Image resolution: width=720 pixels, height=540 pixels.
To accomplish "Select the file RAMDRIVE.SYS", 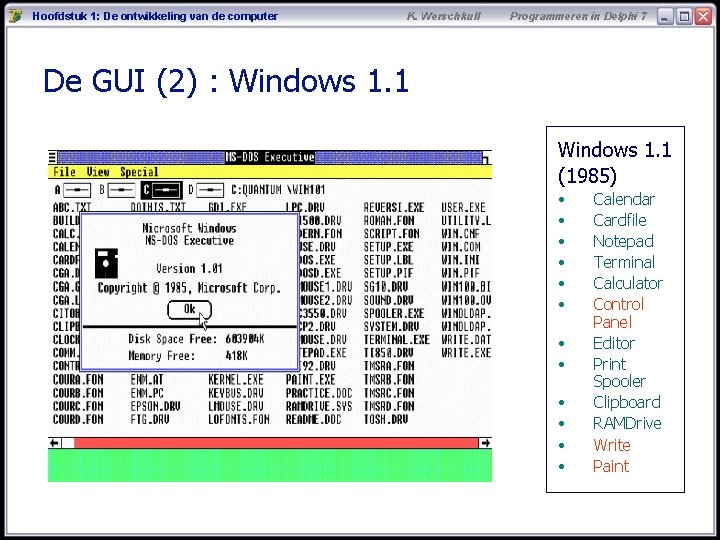I will (319, 406).
